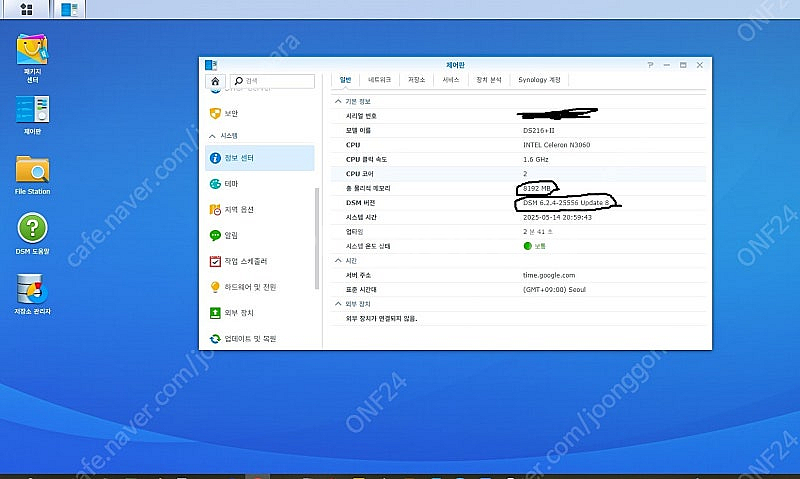Switch to the Synology 계정 tab
The image size is (800, 479).
pyautogui.click(x=539, y=80)
